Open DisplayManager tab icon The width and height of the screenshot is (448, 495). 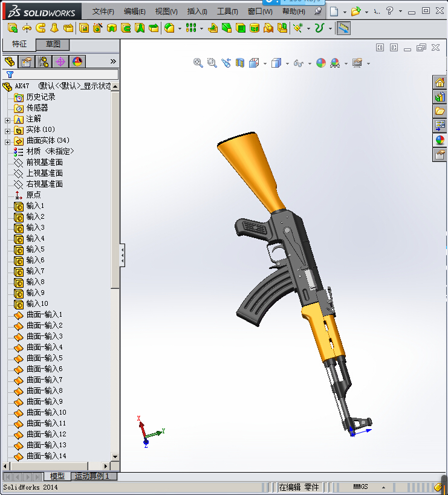[77, 62]
